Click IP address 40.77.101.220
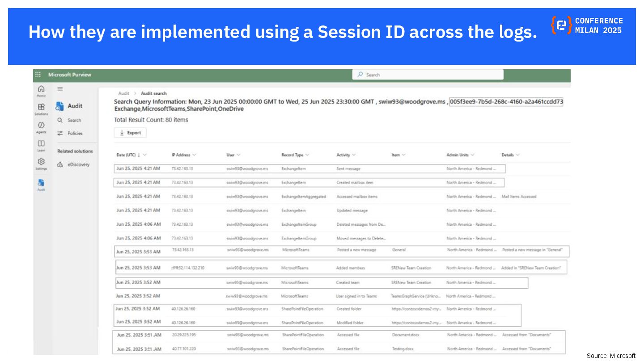644x362 pixels. [184, 349]
